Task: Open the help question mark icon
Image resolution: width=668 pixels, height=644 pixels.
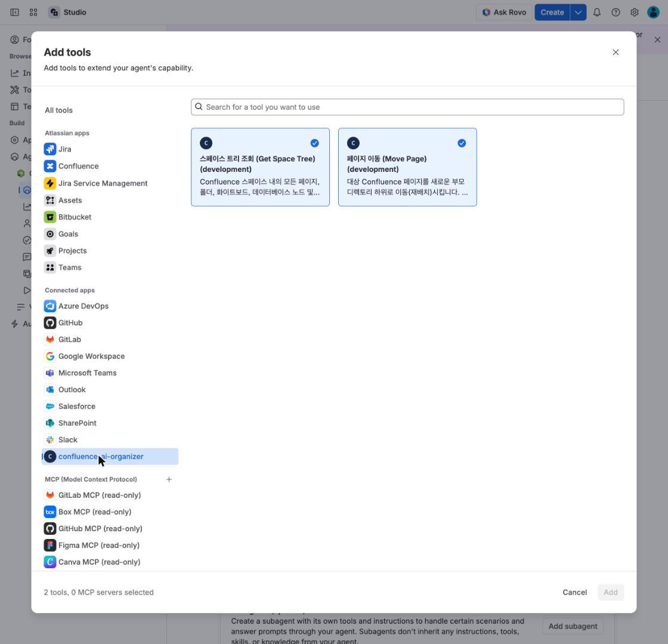Action: coord(616,13)
